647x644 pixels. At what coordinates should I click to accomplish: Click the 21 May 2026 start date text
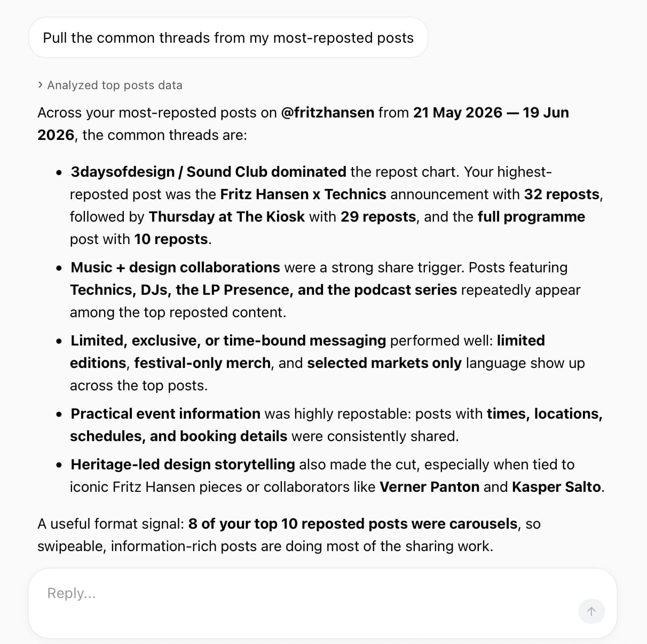click(457, 113)
